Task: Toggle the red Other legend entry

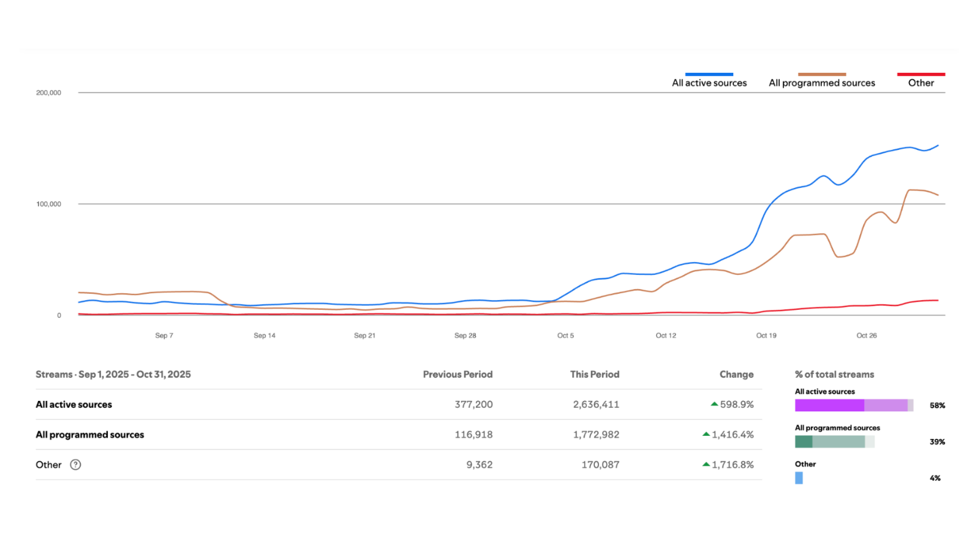Action: pos(921,80)
